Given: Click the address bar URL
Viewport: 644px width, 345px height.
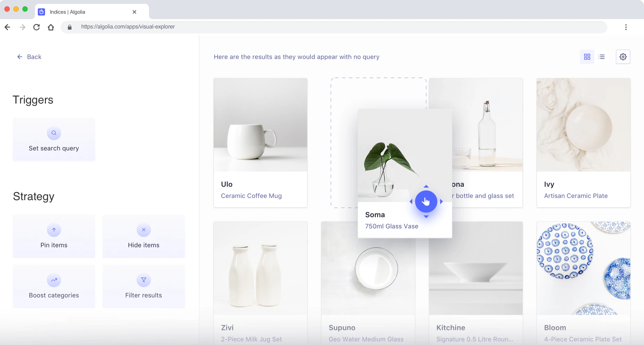Looking at the screenshot, I should click(x=128, y=27).
